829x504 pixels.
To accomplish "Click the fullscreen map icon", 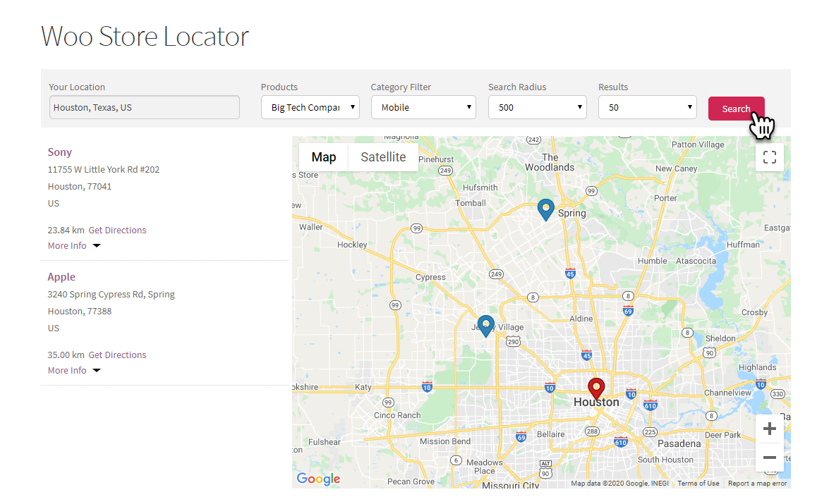I will [x=769, y=157].
